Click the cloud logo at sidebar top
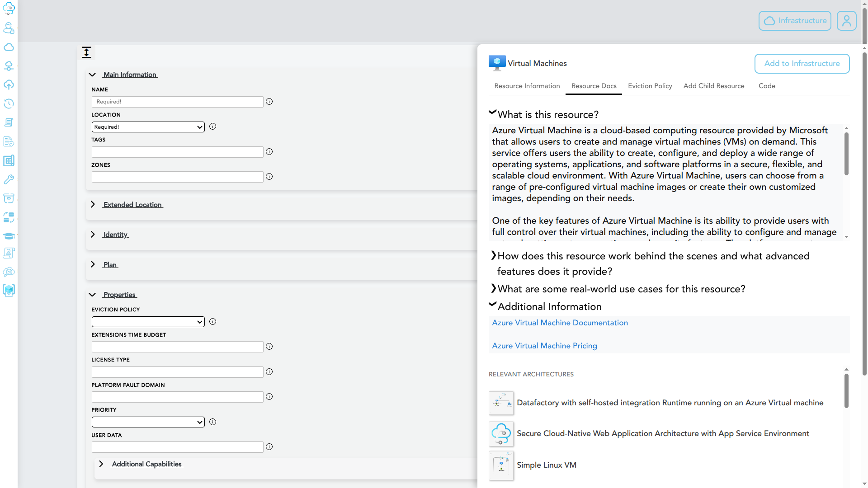Screen dimensions: 868x488 [9, 9]
